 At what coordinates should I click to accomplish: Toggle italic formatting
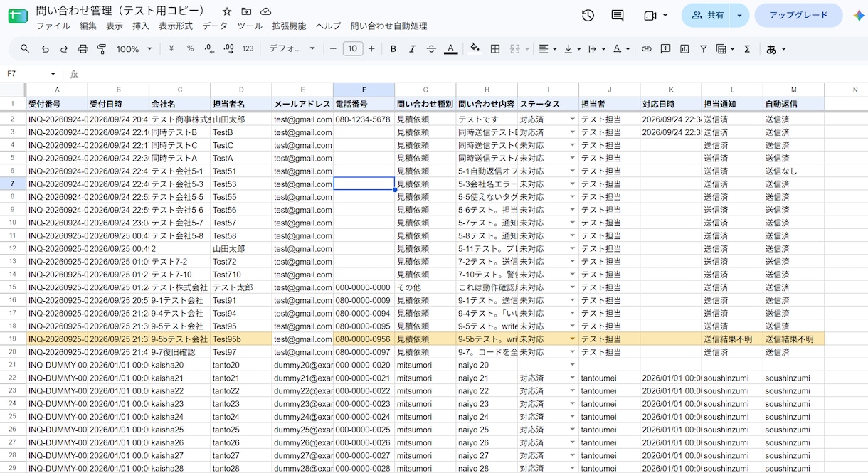[412, 49]
